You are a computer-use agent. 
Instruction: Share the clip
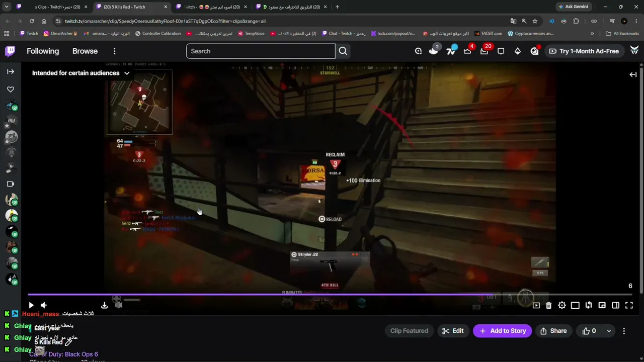tap(553, 331)
